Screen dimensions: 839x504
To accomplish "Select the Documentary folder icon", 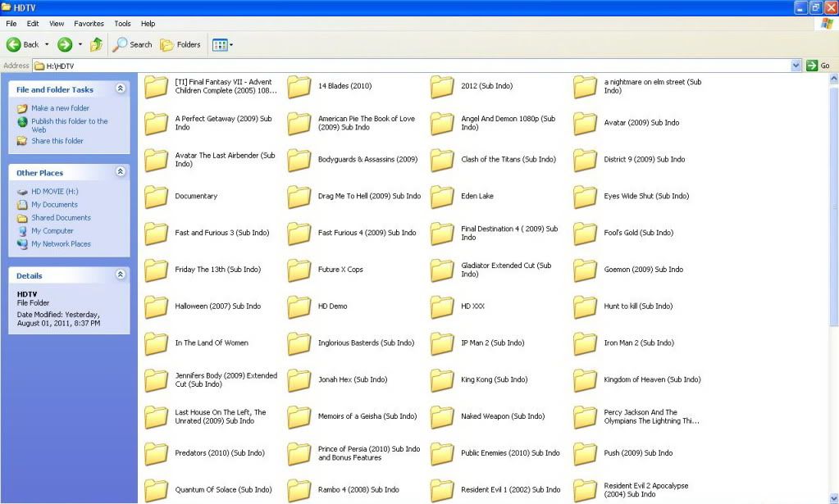I will point(157,197).
